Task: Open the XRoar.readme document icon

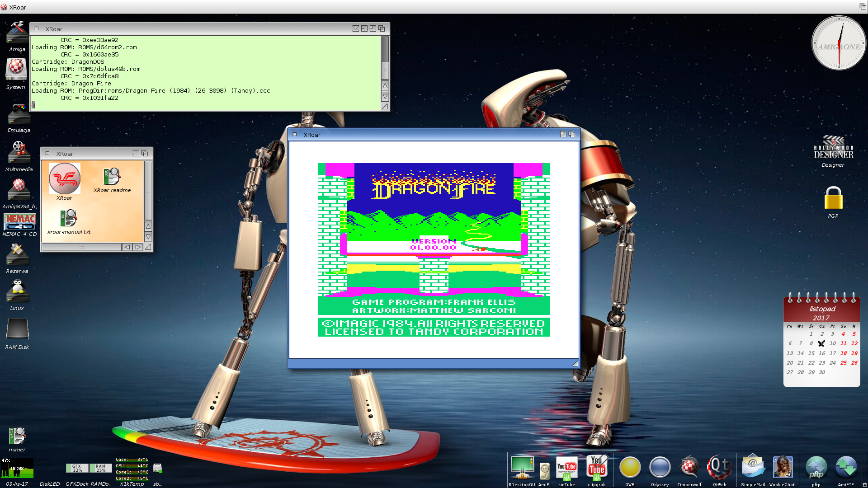Action: click(x=112, y=176)
